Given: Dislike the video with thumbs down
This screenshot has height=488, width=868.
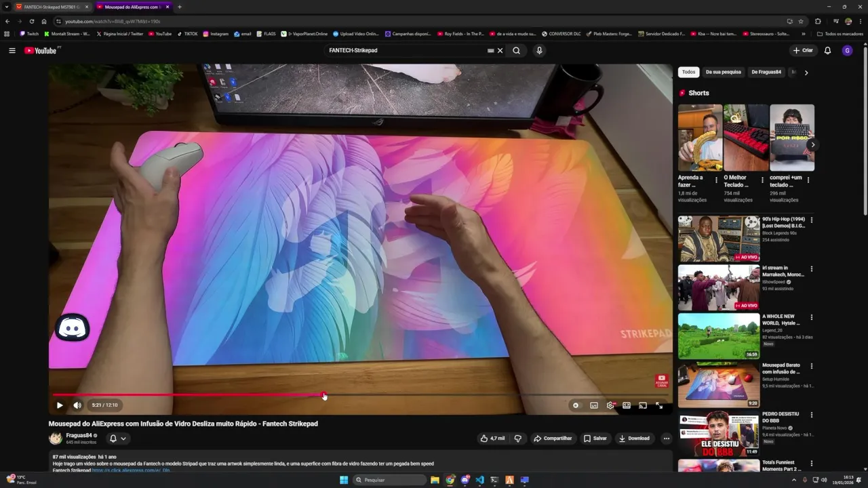Looking at the screenshot, I should [518, 439].
